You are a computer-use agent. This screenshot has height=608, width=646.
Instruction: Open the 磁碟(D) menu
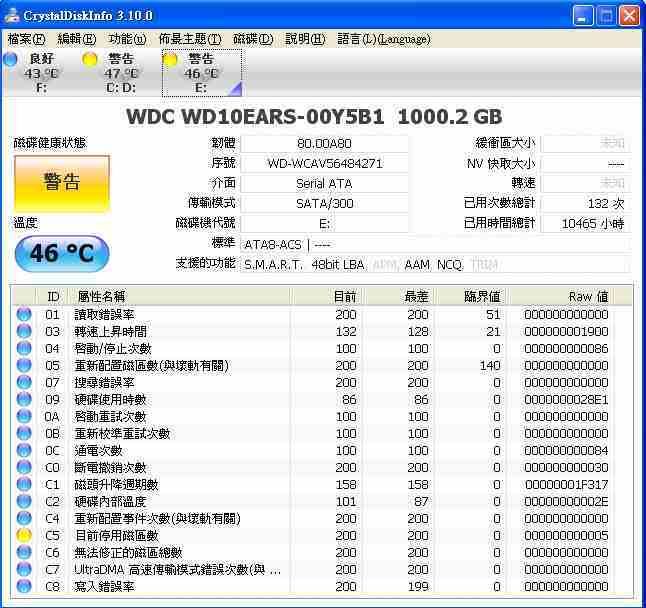[253, 39]
